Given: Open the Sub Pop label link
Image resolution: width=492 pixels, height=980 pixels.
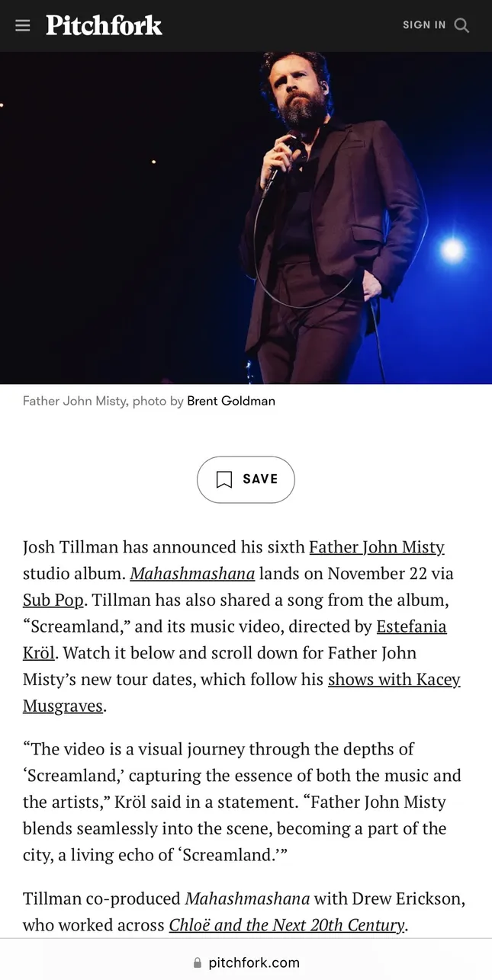Looking at the screenshot, I should 53,600.
